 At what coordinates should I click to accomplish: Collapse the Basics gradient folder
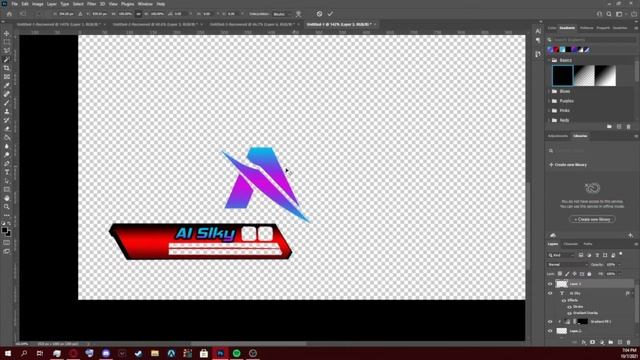point(549,60)
